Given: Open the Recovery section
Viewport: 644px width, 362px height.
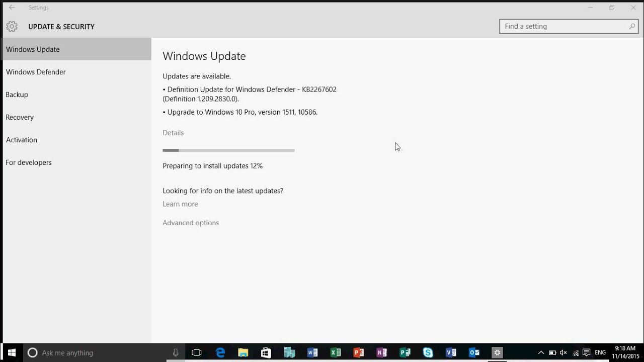Looking at the screenshot, I should [x=76, y=117].
